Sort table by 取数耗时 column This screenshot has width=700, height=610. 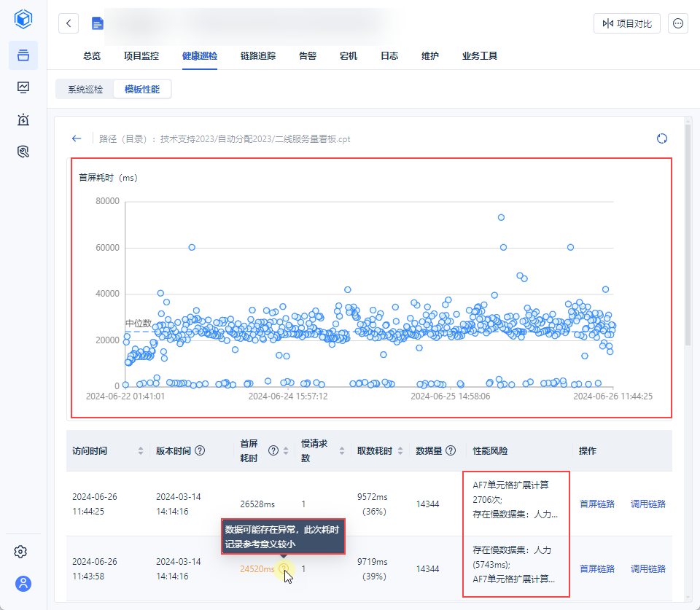pyautogui.click(x=399, y=451)
